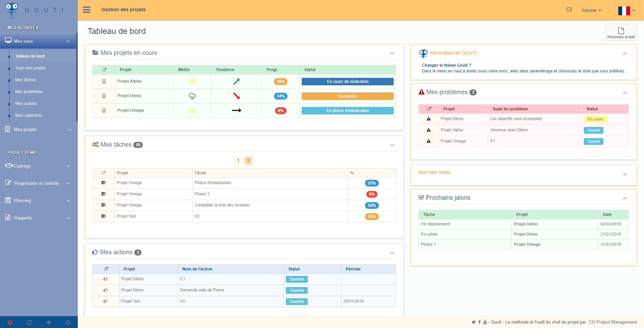Go to tasks page 2
The image size is (644, 328).
pyautogui.click(x=248, y=160)
